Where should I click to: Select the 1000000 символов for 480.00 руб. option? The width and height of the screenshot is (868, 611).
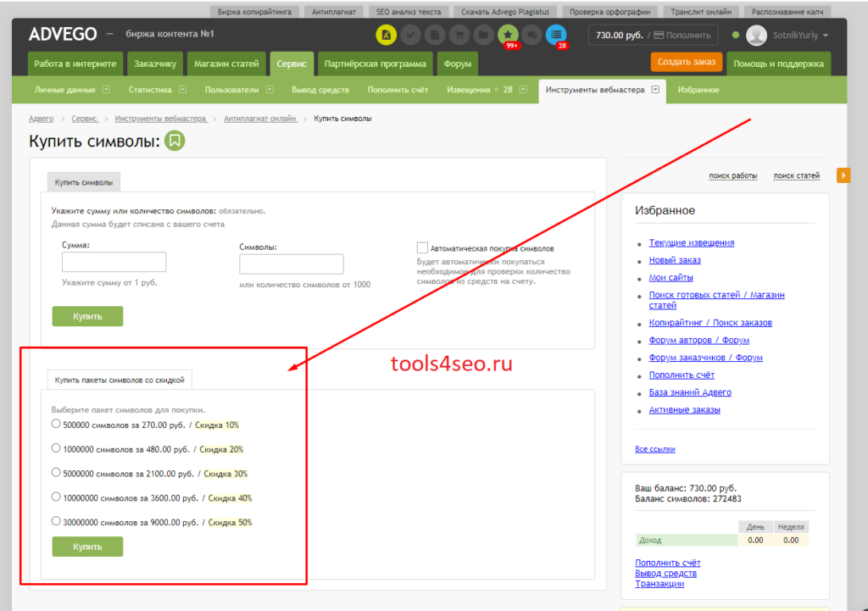(56, 448)
